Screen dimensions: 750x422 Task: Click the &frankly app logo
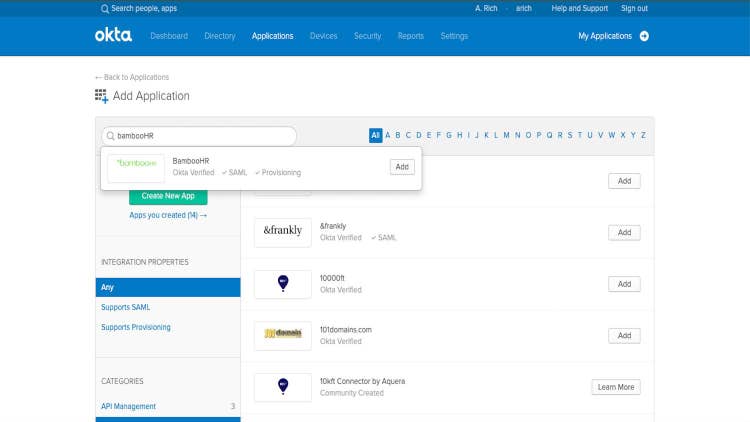(282, 232)
